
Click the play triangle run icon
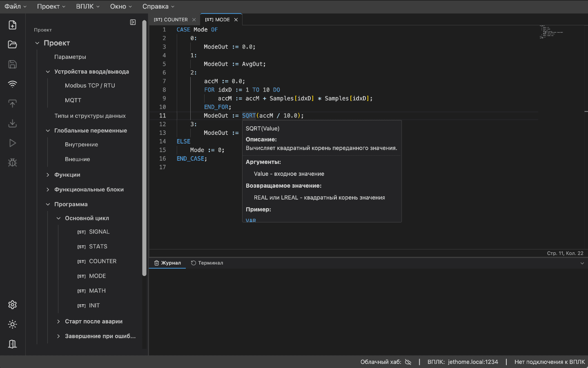click(x=13, y=143)
